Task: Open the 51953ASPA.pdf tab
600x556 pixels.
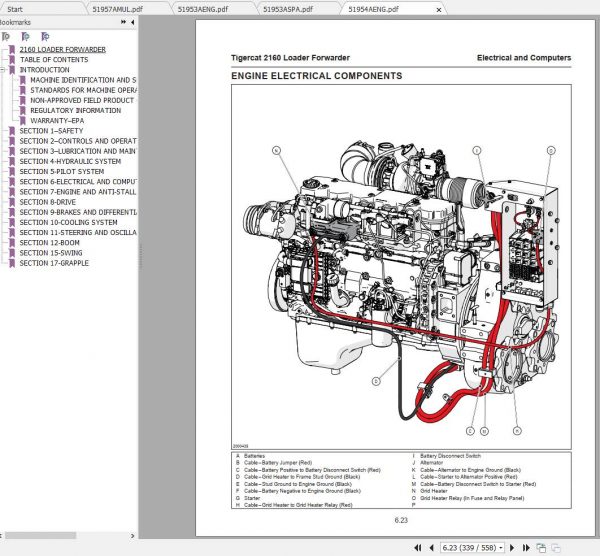Action: [x=288, y=9]
